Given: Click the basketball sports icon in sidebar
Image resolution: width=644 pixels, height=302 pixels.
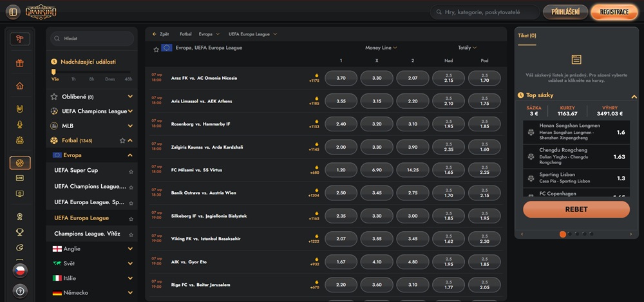Looking at the screenshot, I should [x=20, y=163].
